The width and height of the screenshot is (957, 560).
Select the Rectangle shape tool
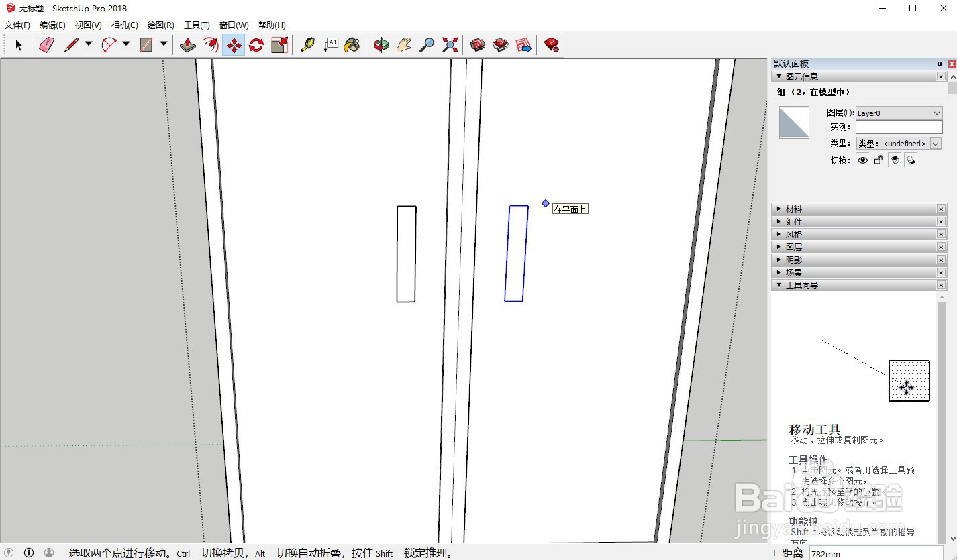point(146,45)
